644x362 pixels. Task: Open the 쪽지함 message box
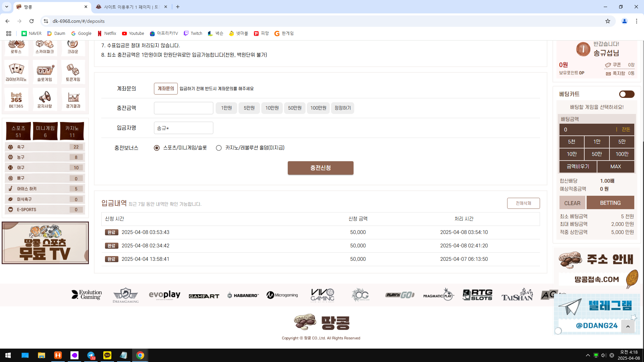coord(620,73)
